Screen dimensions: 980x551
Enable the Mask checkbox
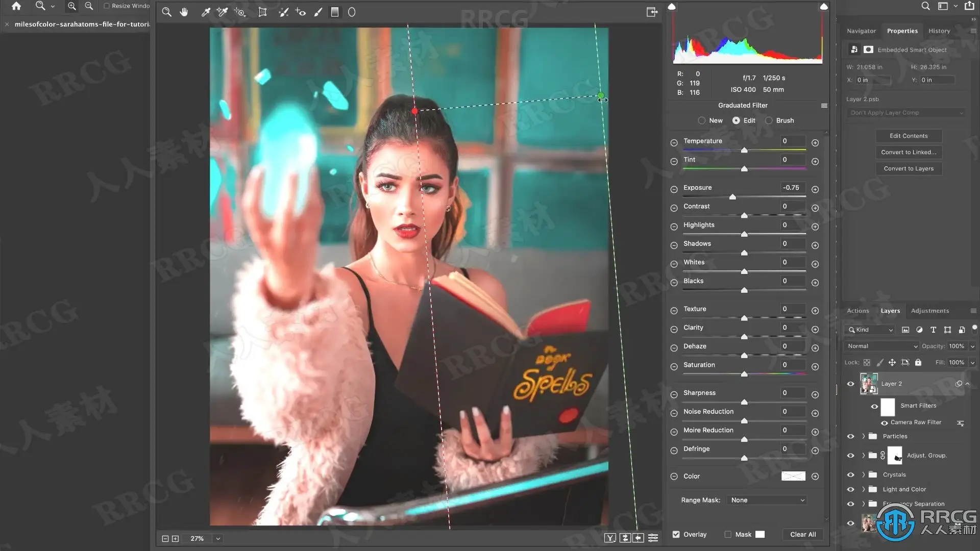coord(728,534)
